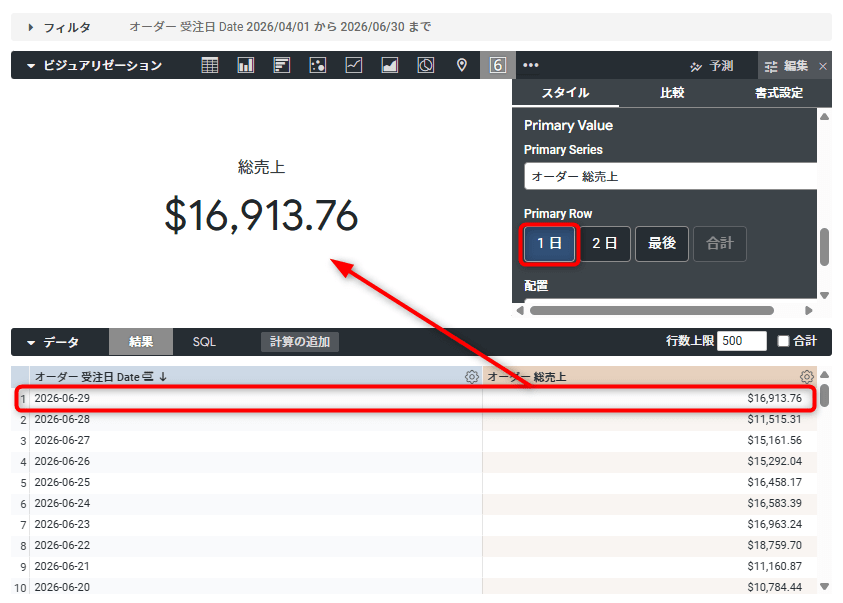Click edit panel scroll right arrow

point(809,311)
